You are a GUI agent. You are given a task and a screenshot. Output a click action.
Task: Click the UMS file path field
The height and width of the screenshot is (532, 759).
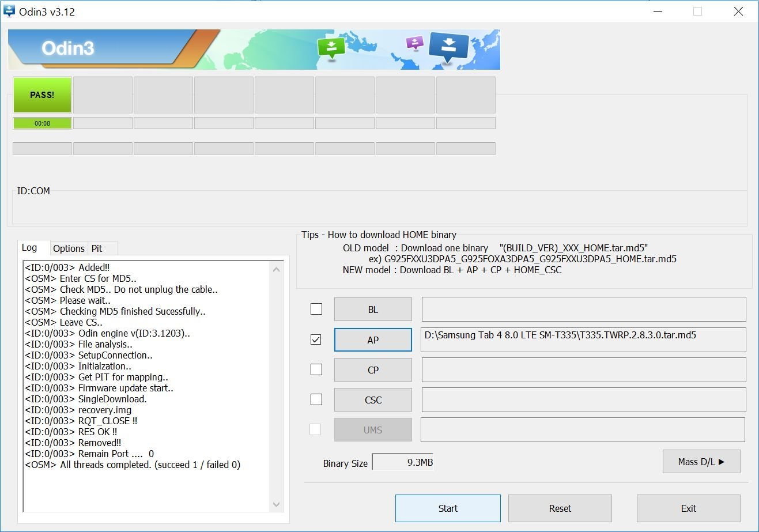[x=583, y=429]
